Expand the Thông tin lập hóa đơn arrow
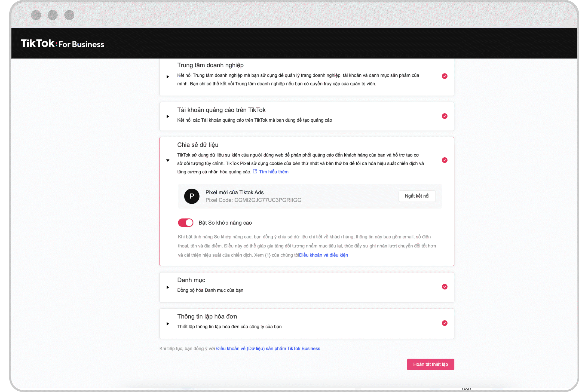The height and width of the screenshot is (392, 588). click(x=168, y=324)
